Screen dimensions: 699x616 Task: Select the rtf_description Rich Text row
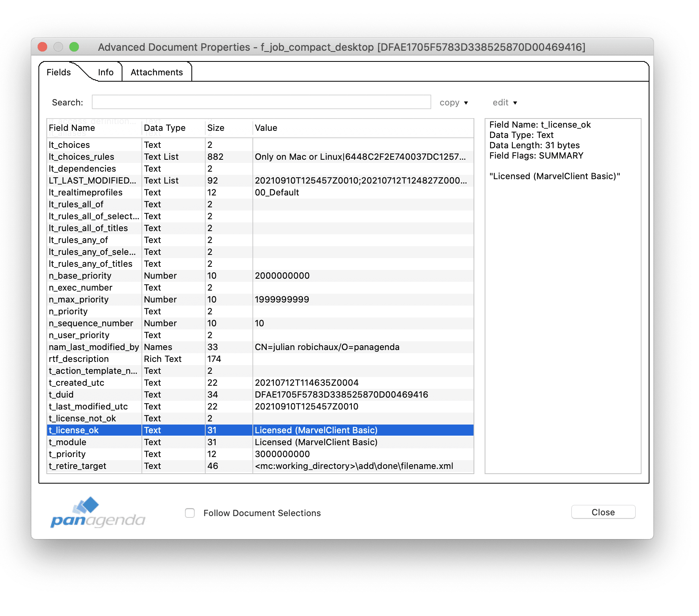pyautogui.click(x=260, y=359)
